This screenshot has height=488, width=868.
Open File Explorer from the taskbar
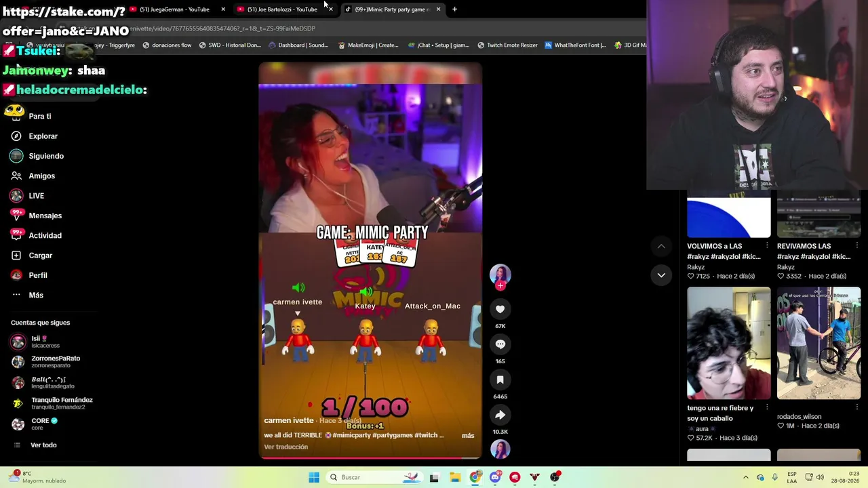click(x=455, y=477)
